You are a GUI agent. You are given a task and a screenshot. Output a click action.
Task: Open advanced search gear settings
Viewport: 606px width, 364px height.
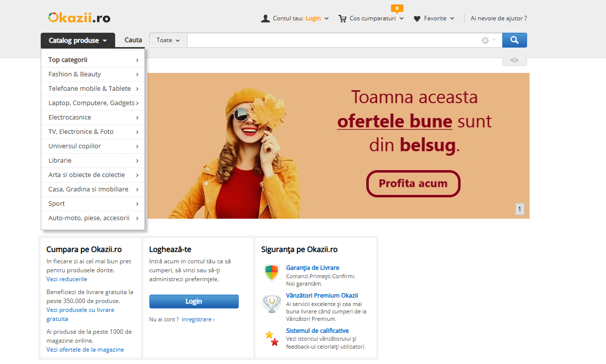pos(485,40)
